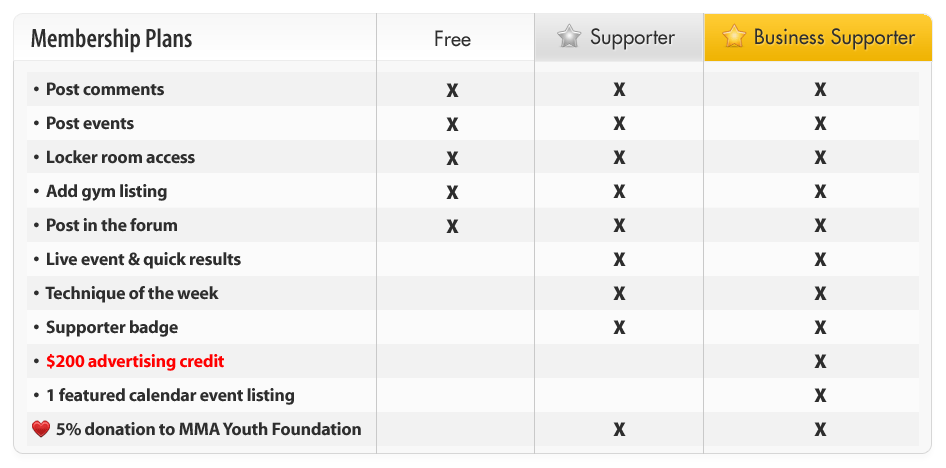Click the X for Free Post comments
Screen dimensions: 946x468
point(452,90)
